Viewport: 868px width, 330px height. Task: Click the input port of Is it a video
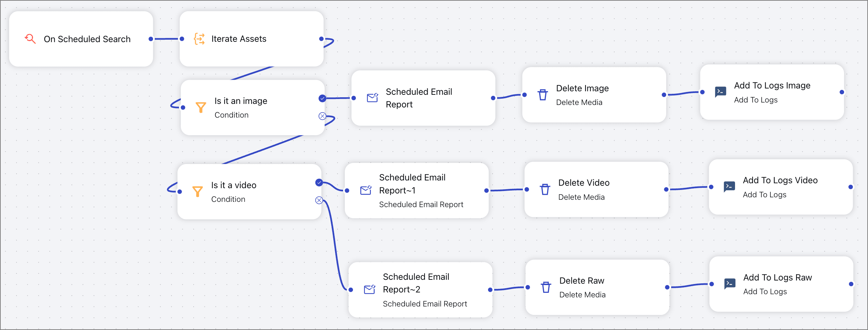tap(180, 192)
